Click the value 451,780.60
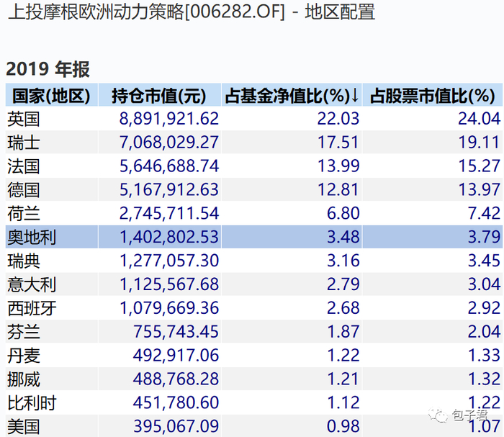The image size is (504, 437). point(176,403)
